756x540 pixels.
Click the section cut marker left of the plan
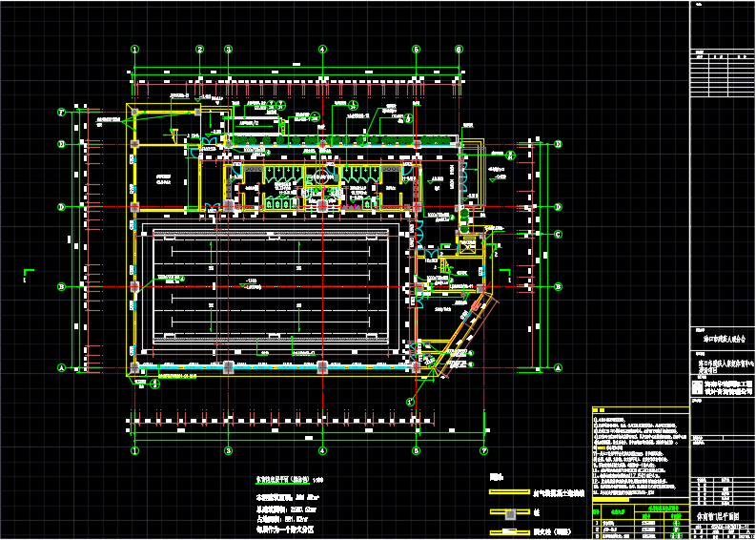click(27, 275)
